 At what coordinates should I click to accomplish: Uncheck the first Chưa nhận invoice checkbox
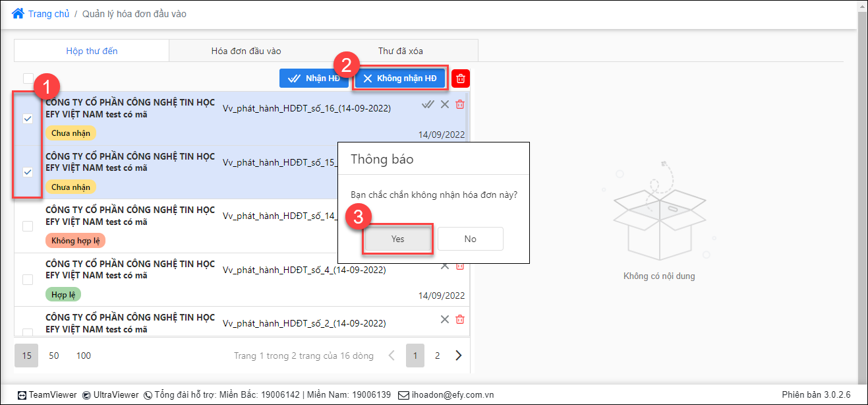[28, 119]
